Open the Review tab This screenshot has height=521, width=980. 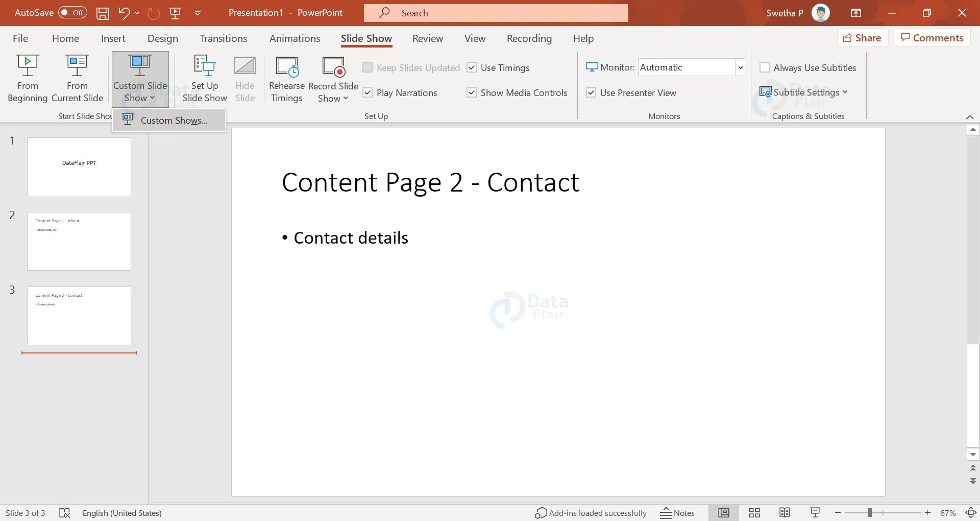pyautogui.click(x=428, y=38)
